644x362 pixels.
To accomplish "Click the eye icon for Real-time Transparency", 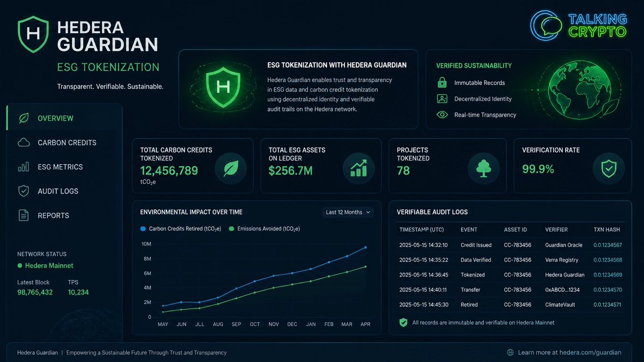I will click(442, 114).
